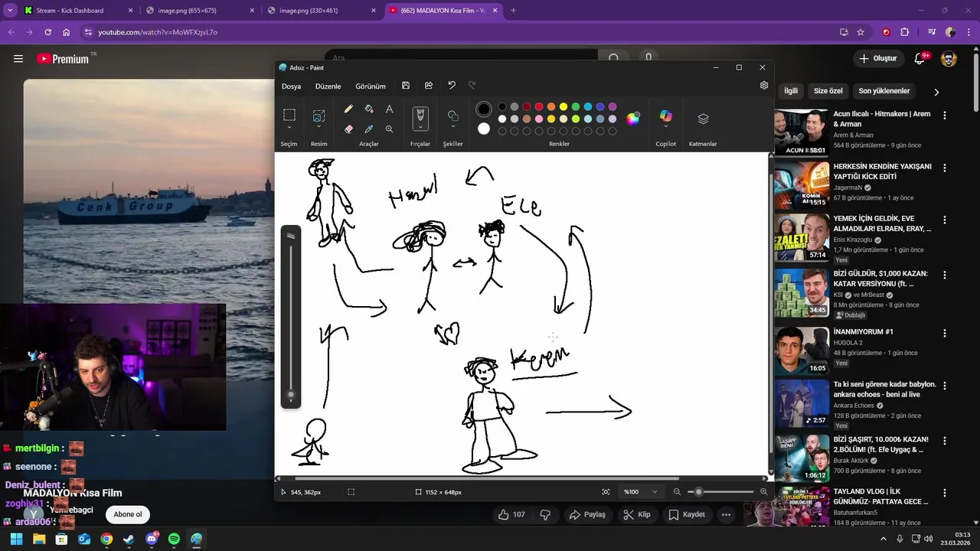Click the Klip button
The height and width of the screenshot is (551, 980).
click(636, 514)
